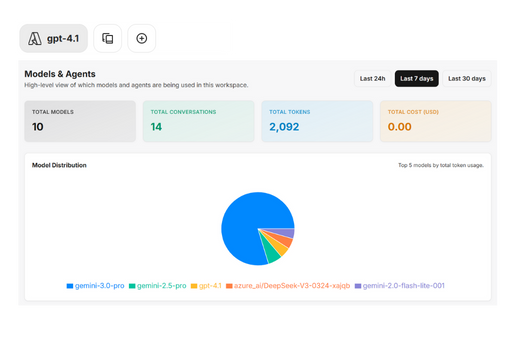The height and width of the screenshot is (363, 514).
Task: Click green legend swatch for gemini-2.5-pro
Action: pos(132,286)
